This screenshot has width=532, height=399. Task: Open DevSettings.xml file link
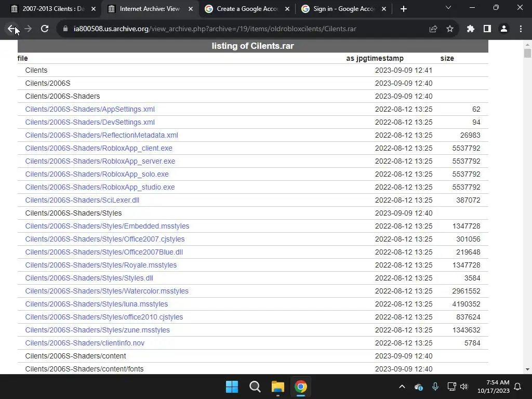click(x=90, y=122)
